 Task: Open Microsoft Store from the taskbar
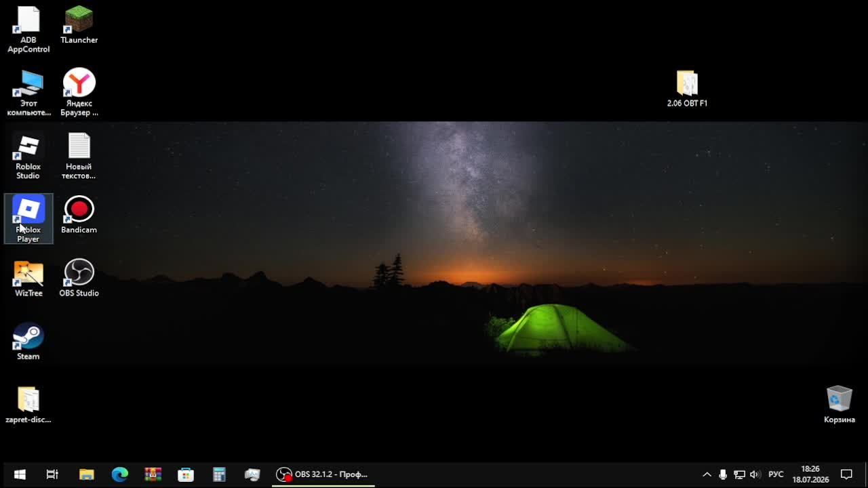pos(186,474)
